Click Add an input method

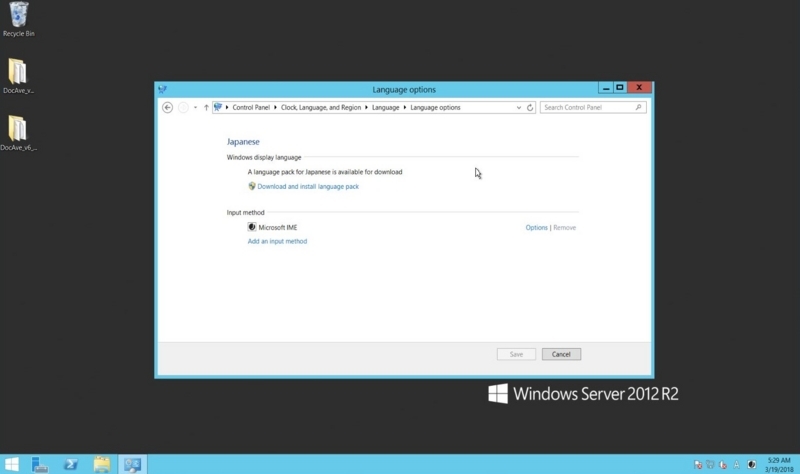277,241
